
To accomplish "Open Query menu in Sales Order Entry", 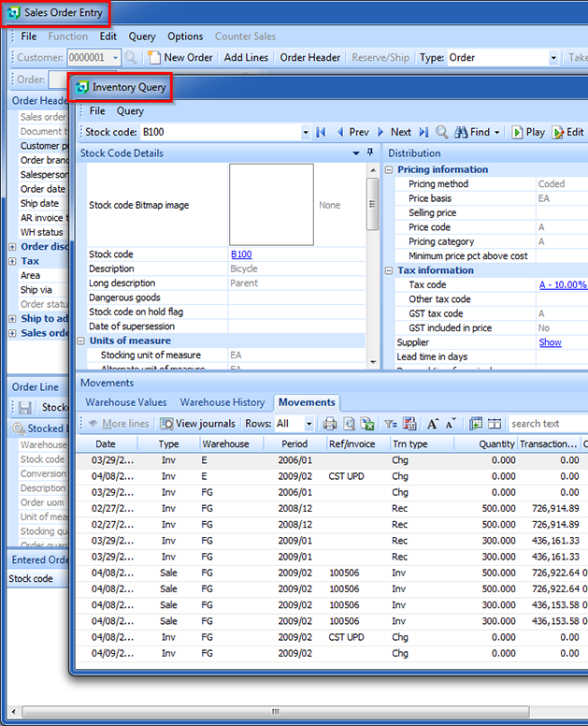I will [142, 36].
